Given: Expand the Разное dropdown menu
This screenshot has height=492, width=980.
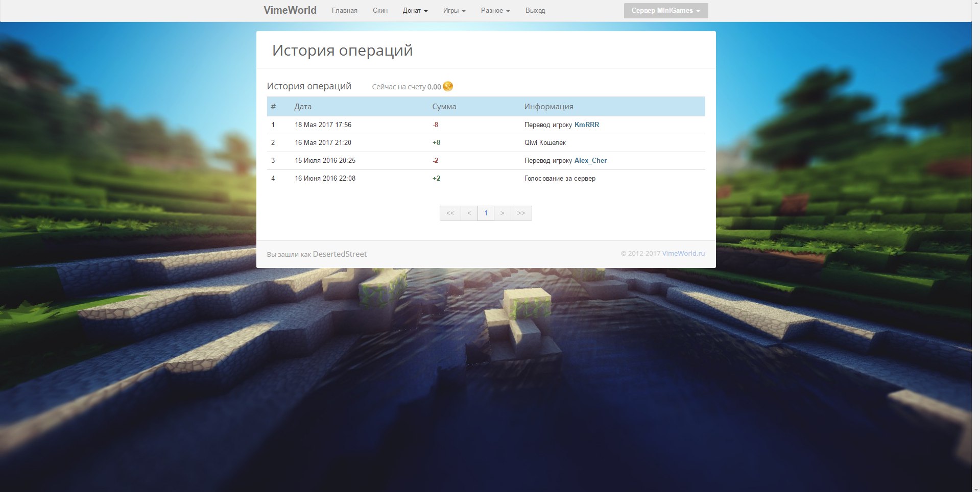Looking at the screenshot, I should [495, 10].
